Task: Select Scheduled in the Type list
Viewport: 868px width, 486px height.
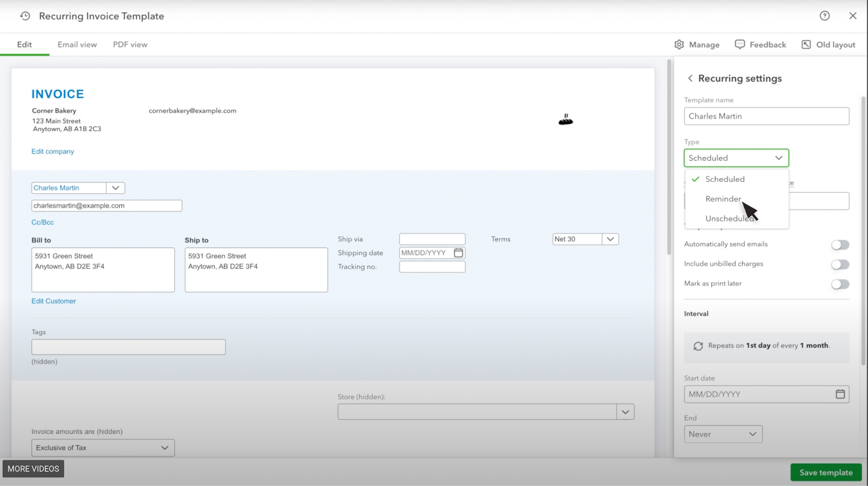Action: pyautogui.click(x=737, y=179)
